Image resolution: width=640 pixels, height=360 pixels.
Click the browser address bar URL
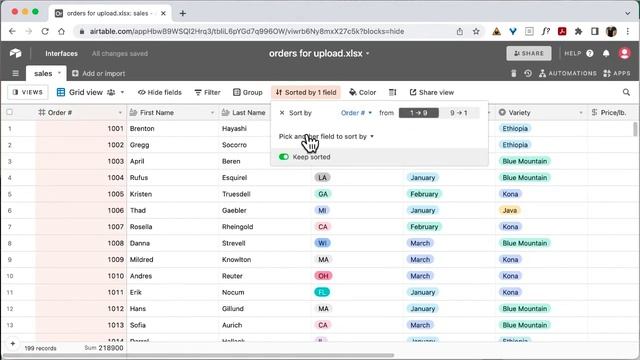tap(247, 31)
